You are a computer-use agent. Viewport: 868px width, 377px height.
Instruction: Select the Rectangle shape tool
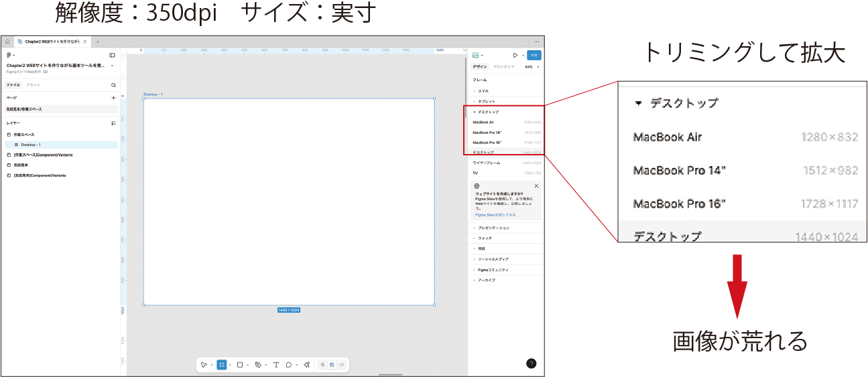(x=240, y=365)
